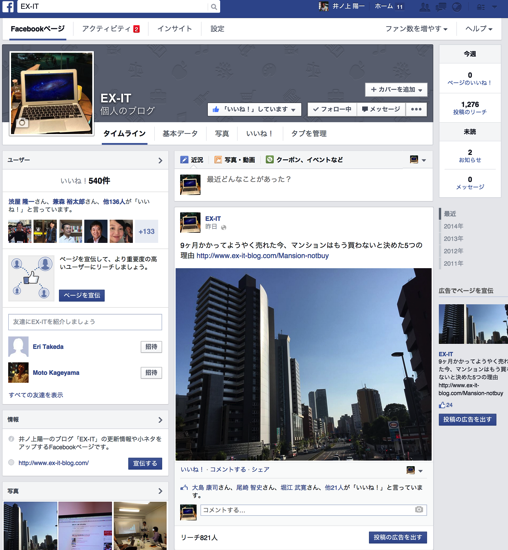
Task: Click the ホーム link in the top bar
Action: (384, 6)
